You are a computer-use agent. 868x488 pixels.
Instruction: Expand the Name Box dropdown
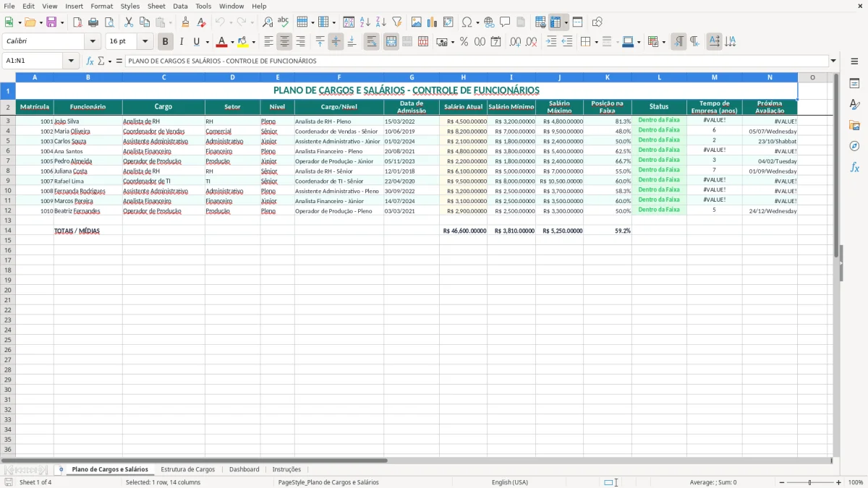point(71,61)
